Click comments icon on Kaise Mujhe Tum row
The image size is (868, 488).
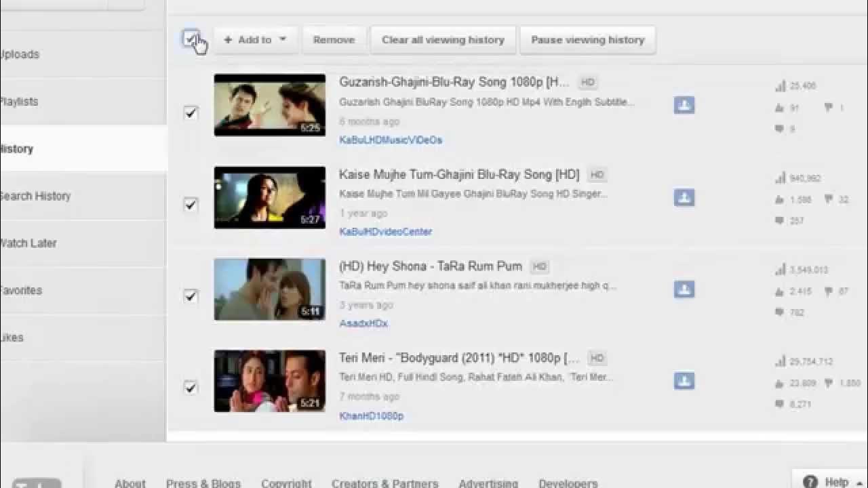[x=780, y=220]
